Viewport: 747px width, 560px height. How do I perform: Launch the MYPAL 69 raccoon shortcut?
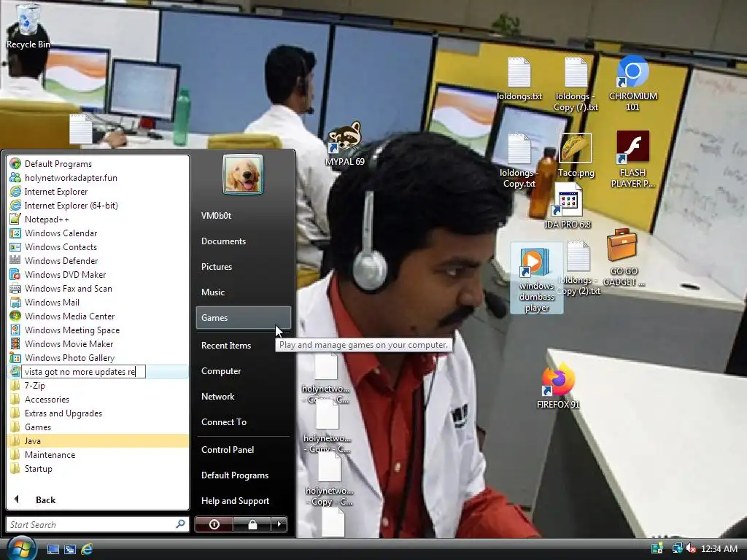[345, 143]
